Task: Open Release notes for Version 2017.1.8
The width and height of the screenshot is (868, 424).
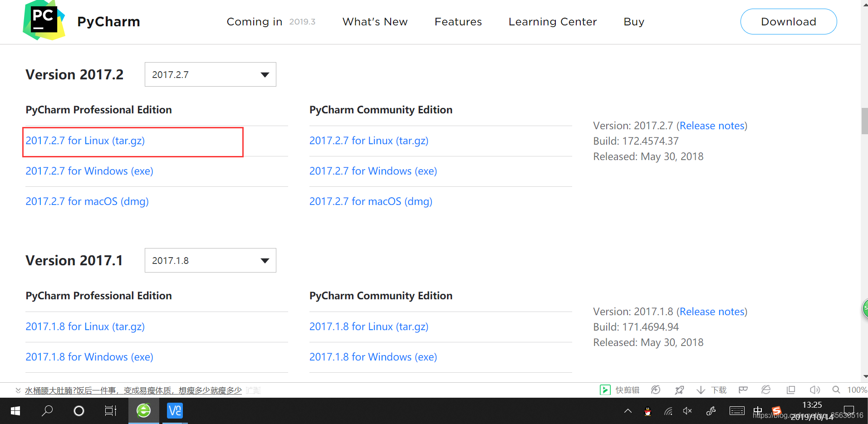Action: point(712,312)
